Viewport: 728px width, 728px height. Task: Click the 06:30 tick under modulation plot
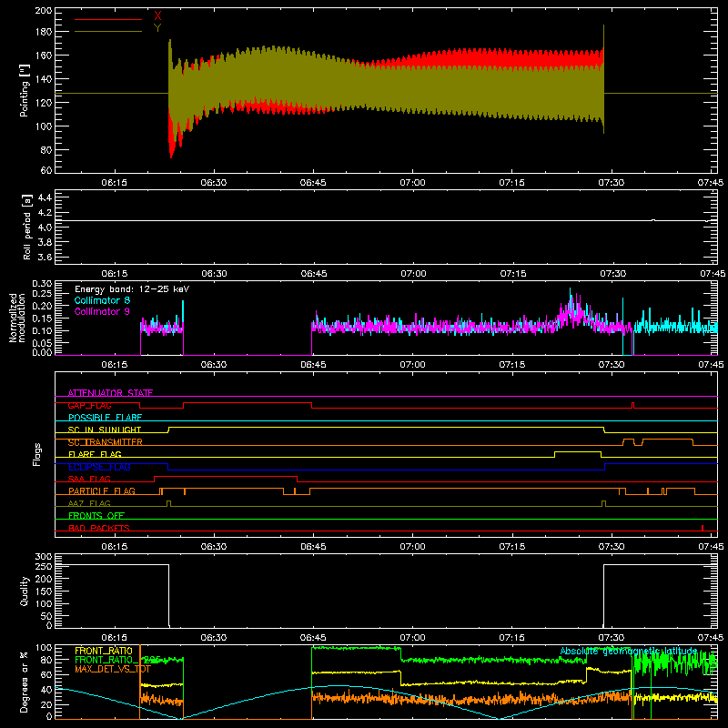pyautogui.click(x=214, y=365)
